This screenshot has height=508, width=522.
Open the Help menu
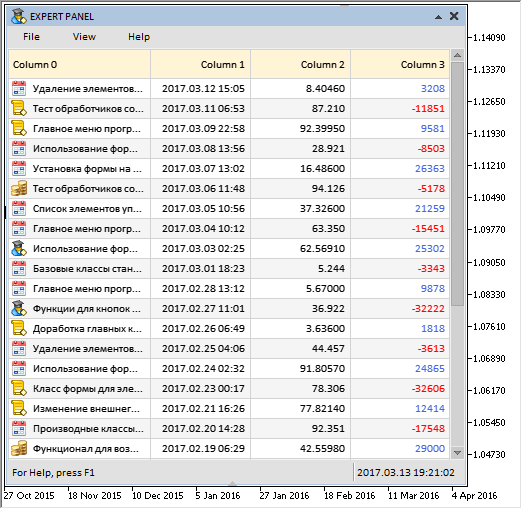(139, 37)
